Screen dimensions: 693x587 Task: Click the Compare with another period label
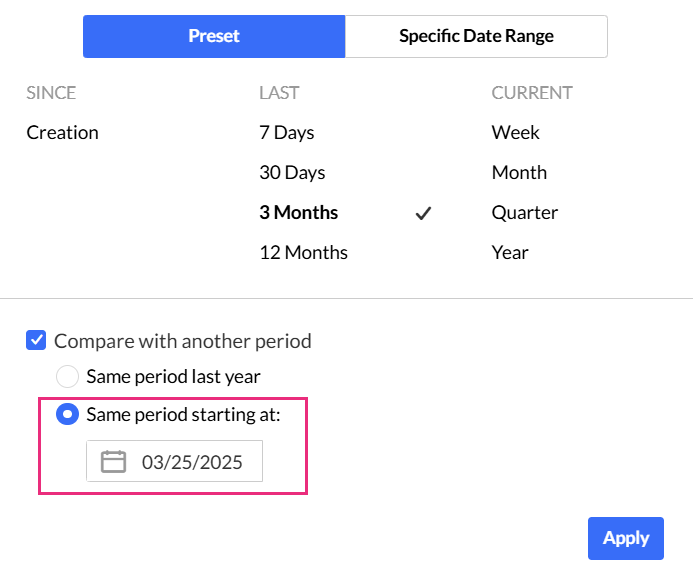(182, 341)
